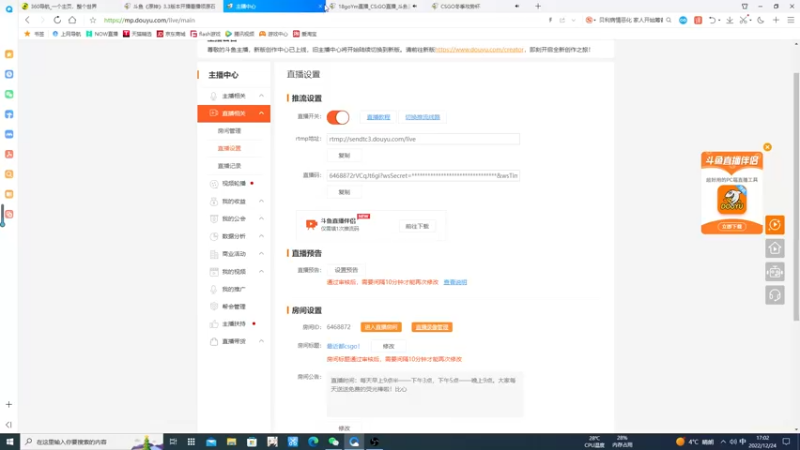The height and width of the screenshot is (450, 800).
Task: Select 直播记录 in the sidebar
Action: 229,166
